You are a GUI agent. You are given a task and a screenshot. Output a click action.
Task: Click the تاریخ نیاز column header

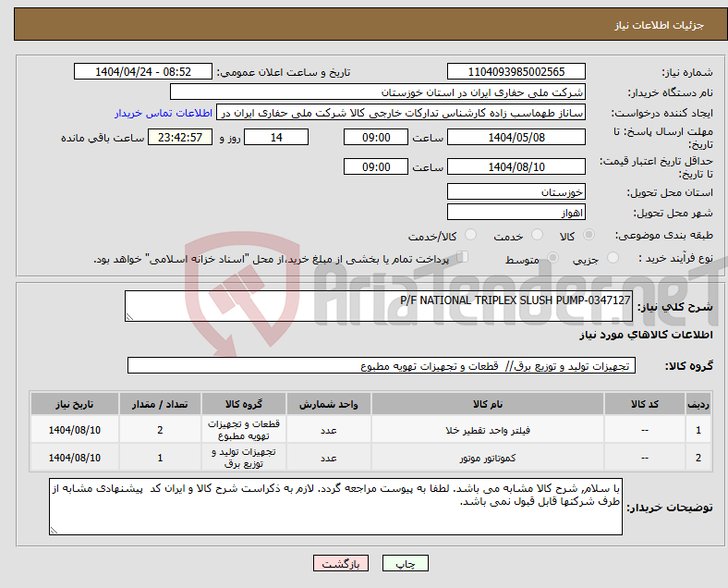(74, 404)
